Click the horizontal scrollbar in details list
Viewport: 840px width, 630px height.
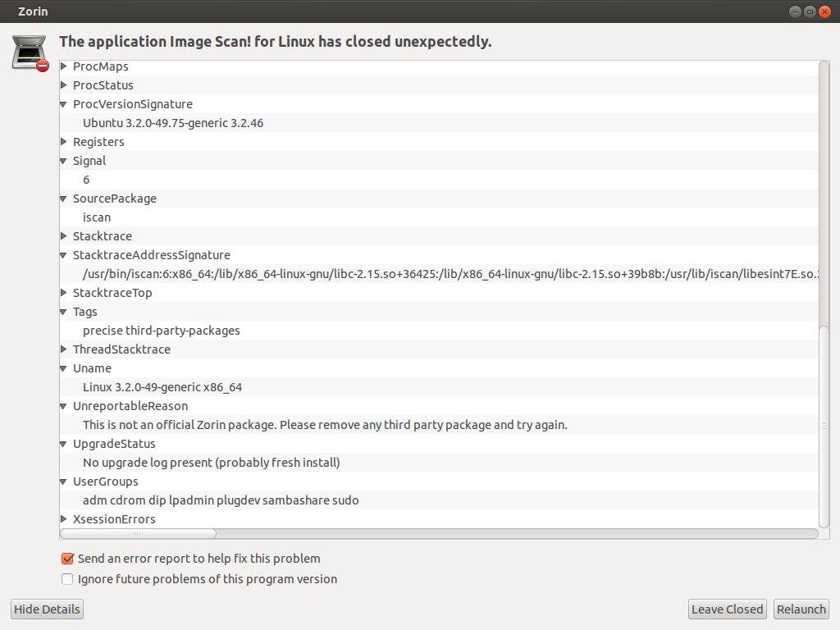(x=138, y=533)
